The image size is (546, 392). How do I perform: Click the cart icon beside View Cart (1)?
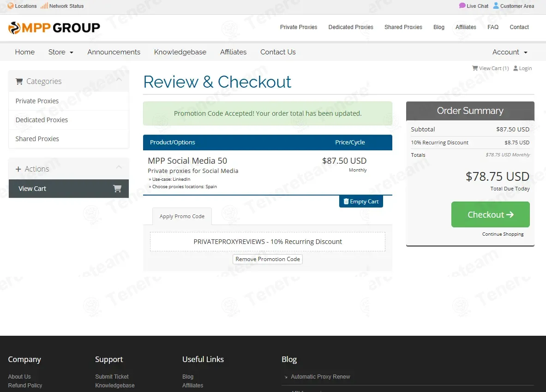click(x=474, y=68)
